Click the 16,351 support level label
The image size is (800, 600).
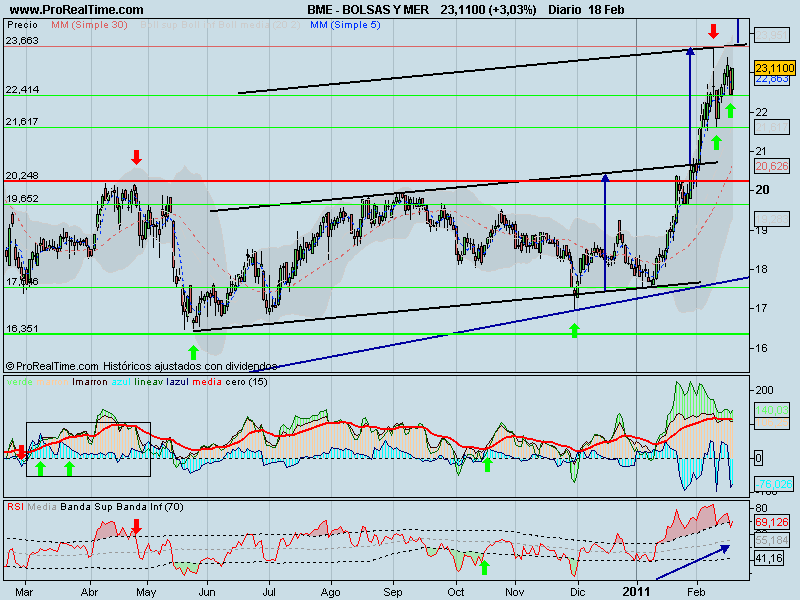pos(22,329)
